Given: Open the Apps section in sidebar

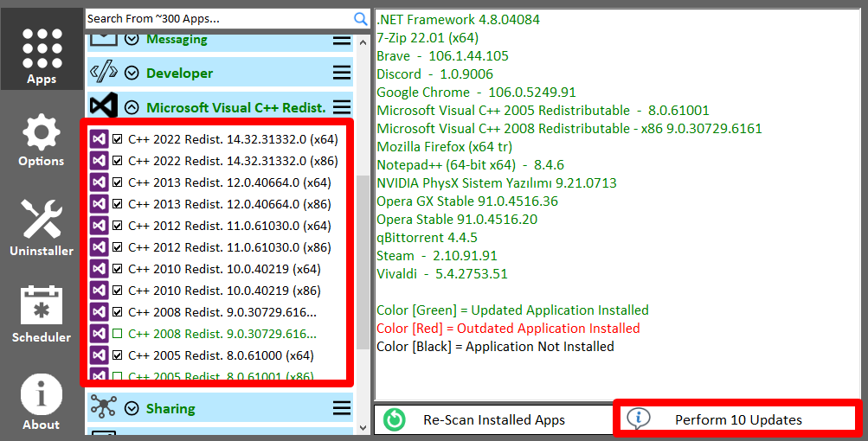Looking at the screenshot, I should tap(42, 49).
